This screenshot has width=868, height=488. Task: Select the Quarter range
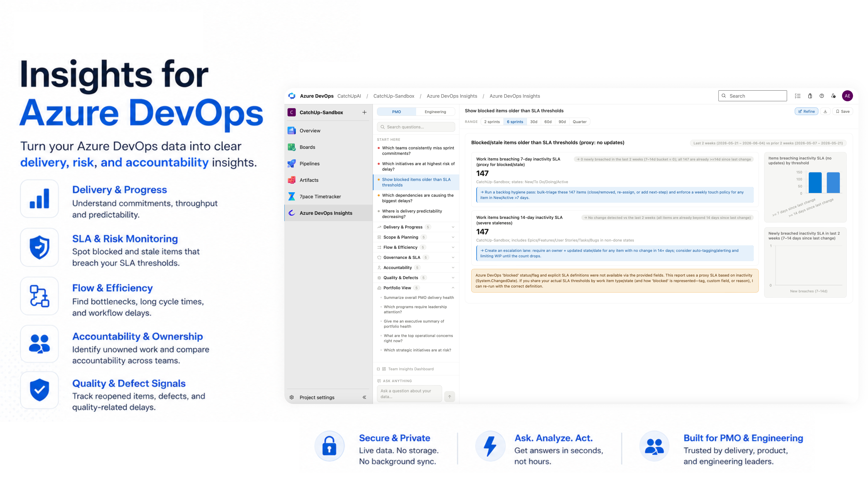coord(580,122)
